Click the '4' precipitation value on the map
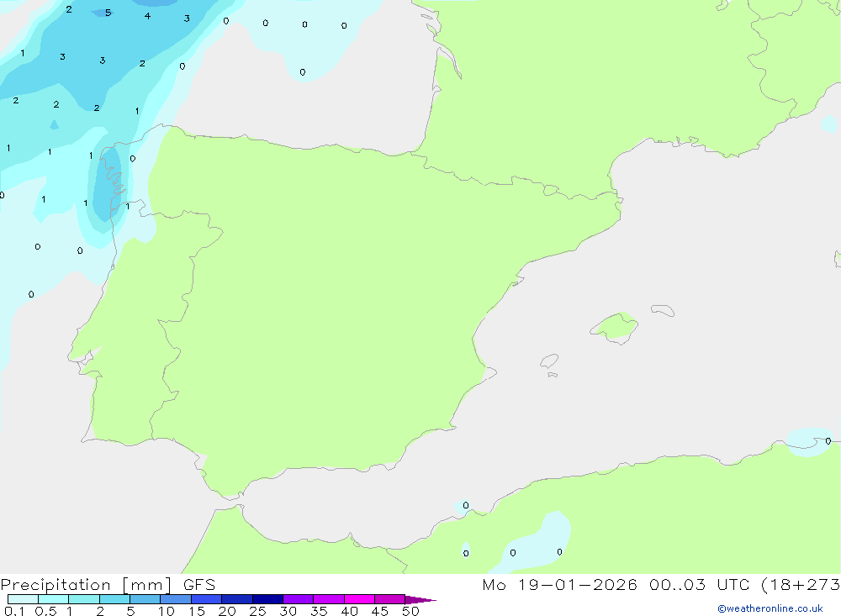Viewport: 841px width, 616px height. pos(147,16)
